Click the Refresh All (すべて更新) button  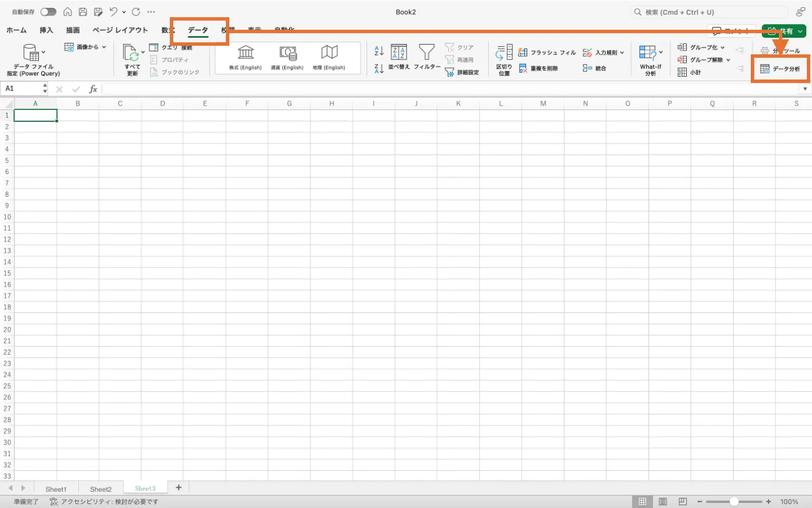point(132,59)
